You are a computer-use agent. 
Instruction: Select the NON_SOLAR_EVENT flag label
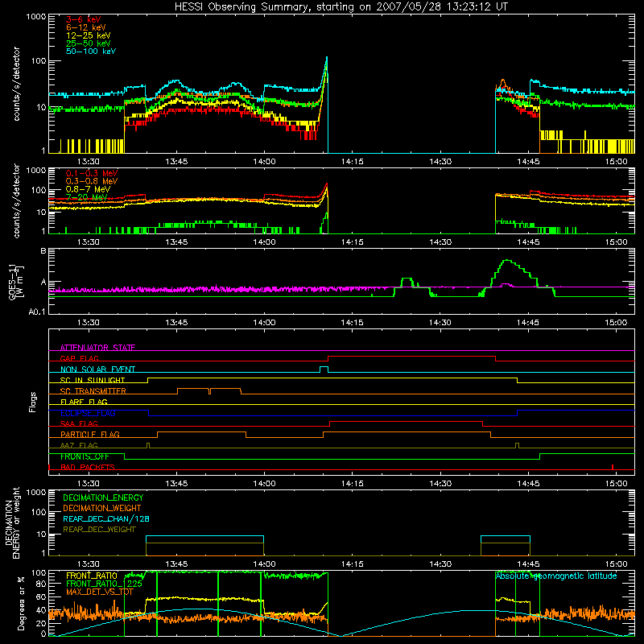coord(97,369)
